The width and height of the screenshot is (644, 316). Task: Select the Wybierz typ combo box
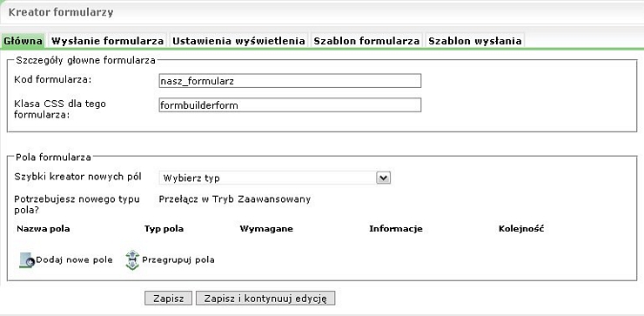[x=274, y=178]
